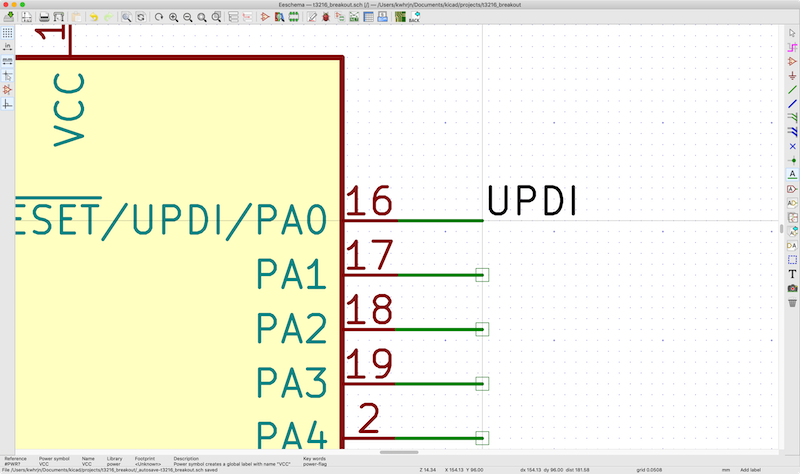Open the hierarchy navigator icon

click(233, 17)
